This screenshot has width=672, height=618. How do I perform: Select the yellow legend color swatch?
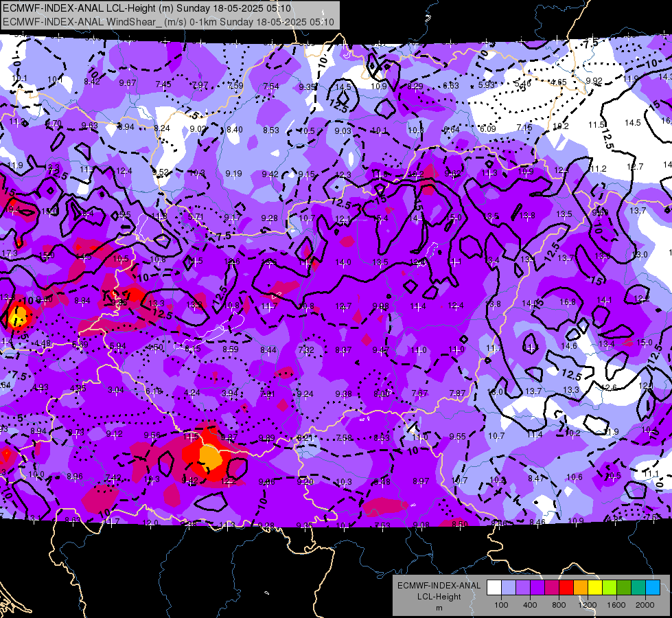point(595,588)
